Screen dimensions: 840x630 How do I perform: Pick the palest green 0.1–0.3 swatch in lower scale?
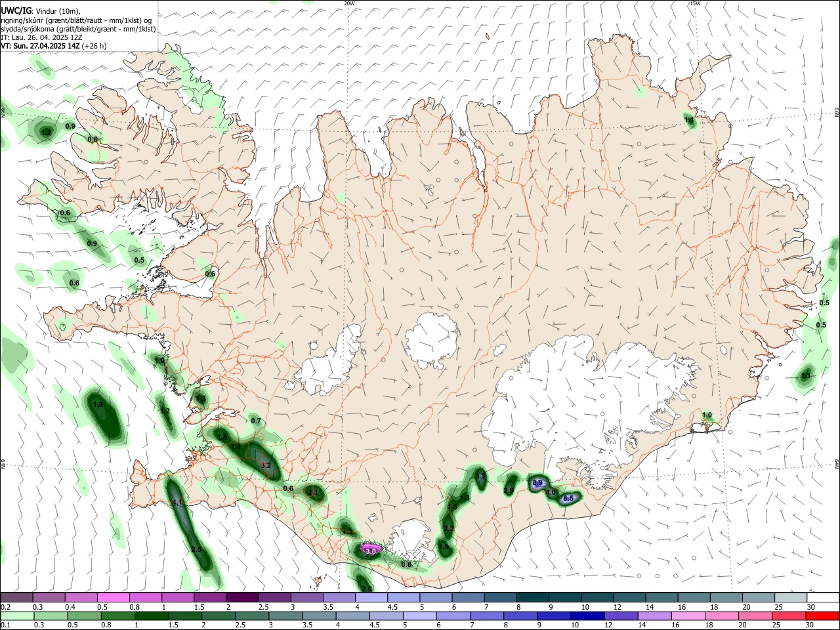click(17, 616)
